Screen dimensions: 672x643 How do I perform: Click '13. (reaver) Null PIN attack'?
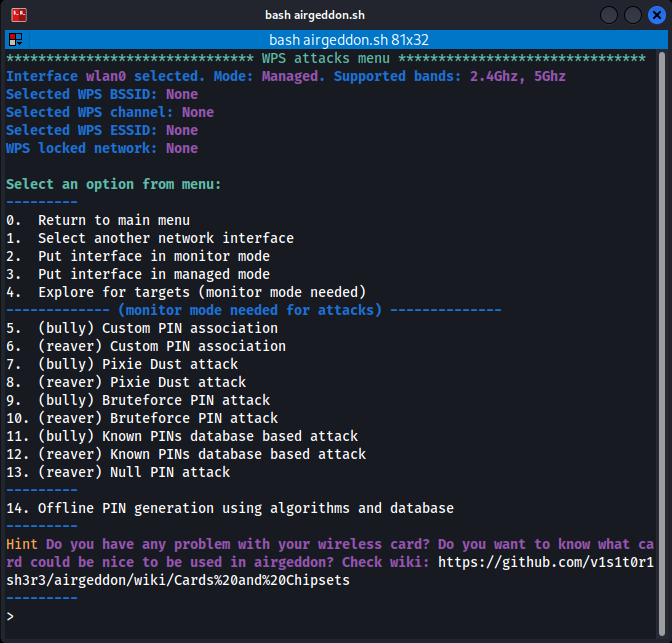pos(118,472)
